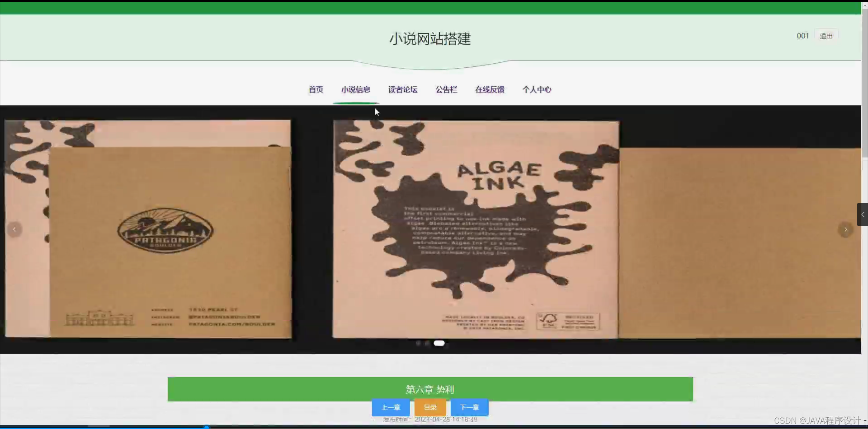868x429 pixels.
Task: Click the site title 小说网站搭建
Action: pos(430,39)
